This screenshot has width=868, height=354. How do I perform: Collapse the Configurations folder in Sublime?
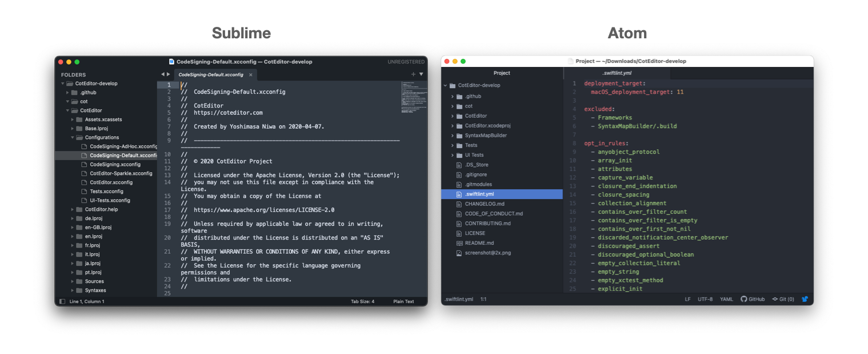point(72,137)
